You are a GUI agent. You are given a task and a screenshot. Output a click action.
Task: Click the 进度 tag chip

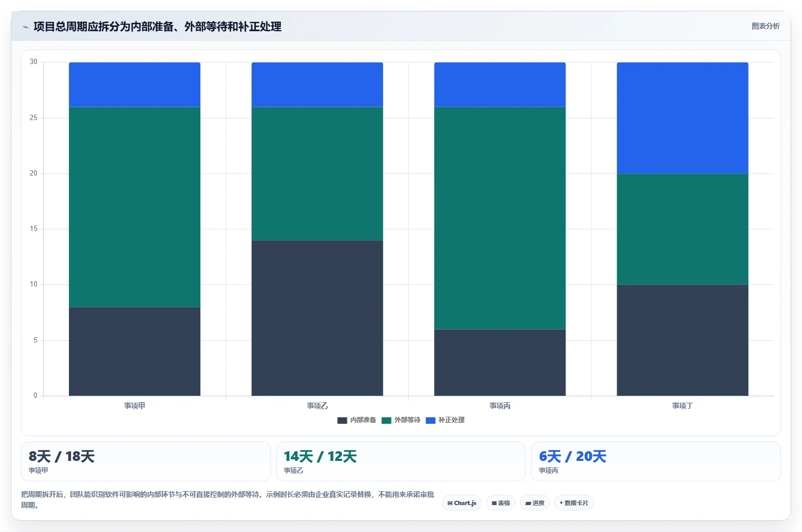coord(535,503)
